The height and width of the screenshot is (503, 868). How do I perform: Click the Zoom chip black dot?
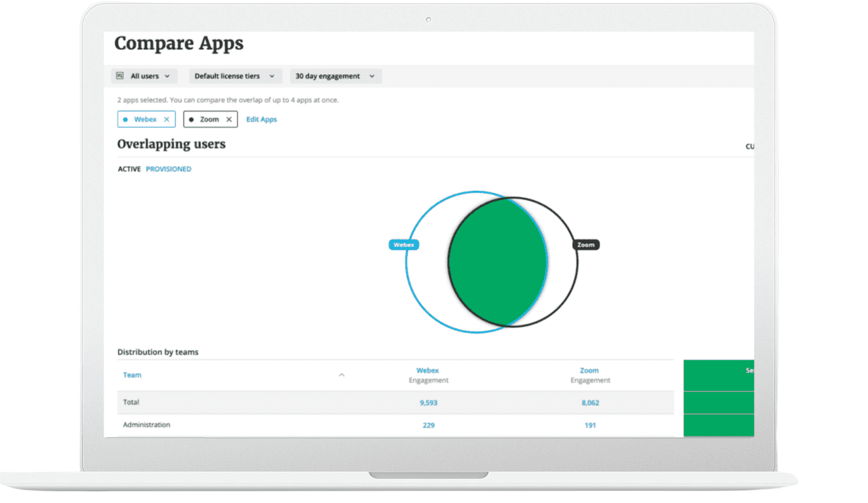(x=192, y=120)
